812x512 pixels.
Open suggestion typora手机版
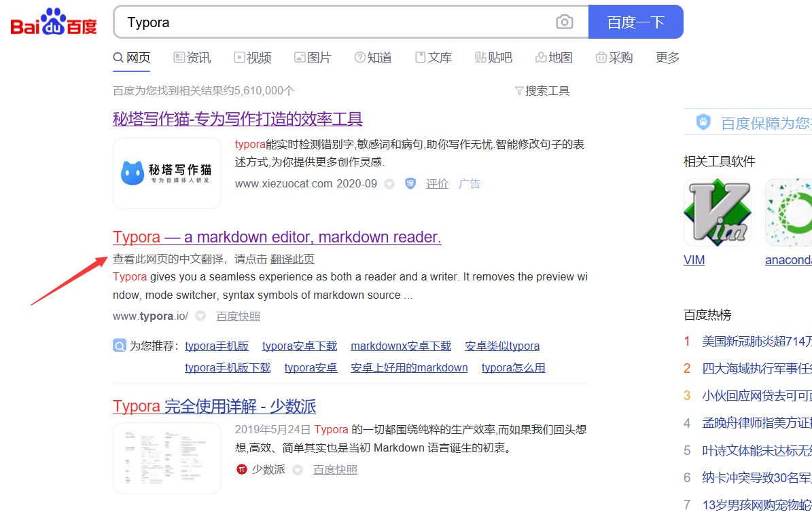coord(217,346)
